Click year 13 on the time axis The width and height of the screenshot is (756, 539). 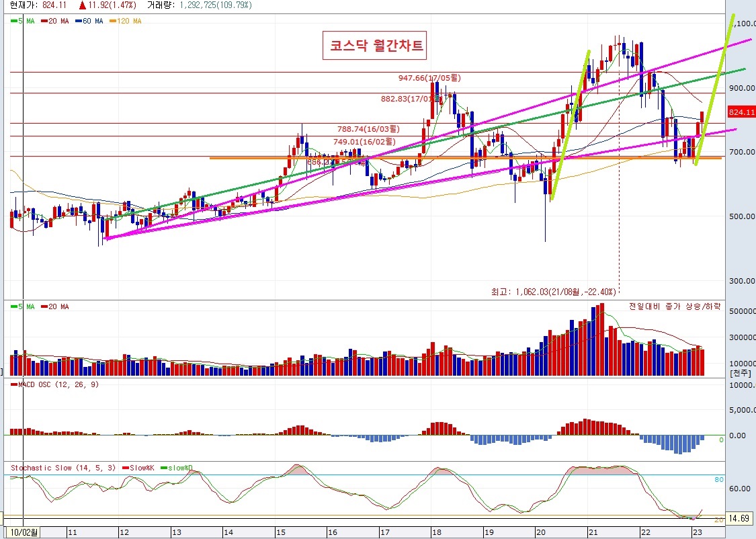click(x=177, y=533)
